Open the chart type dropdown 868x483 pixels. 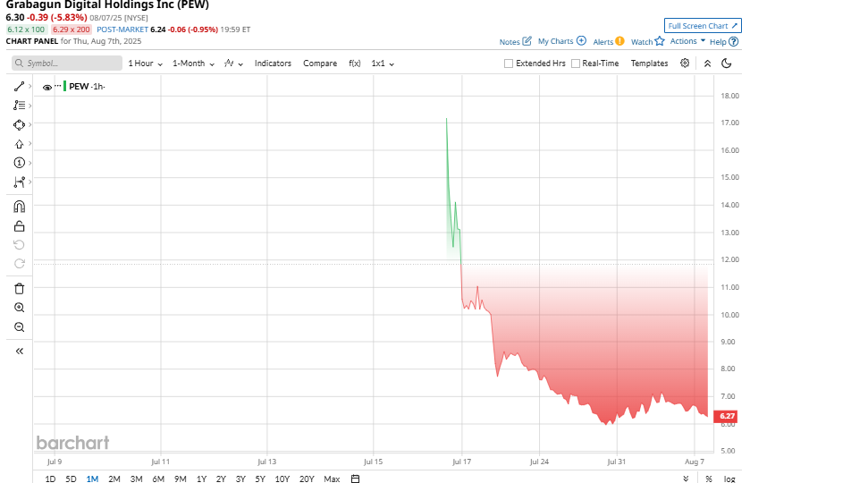(233, 64)
